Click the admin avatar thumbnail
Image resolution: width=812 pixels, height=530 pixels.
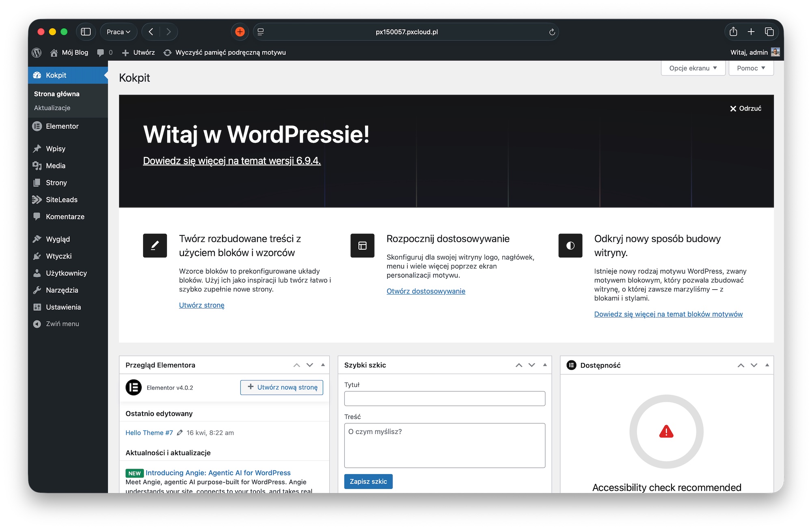775,52
